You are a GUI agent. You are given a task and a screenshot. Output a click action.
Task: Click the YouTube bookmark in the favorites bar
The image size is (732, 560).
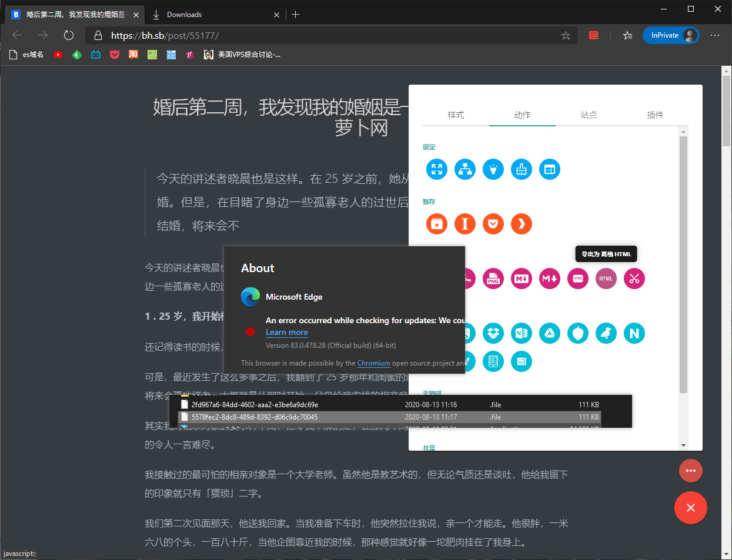coord(58,55)
